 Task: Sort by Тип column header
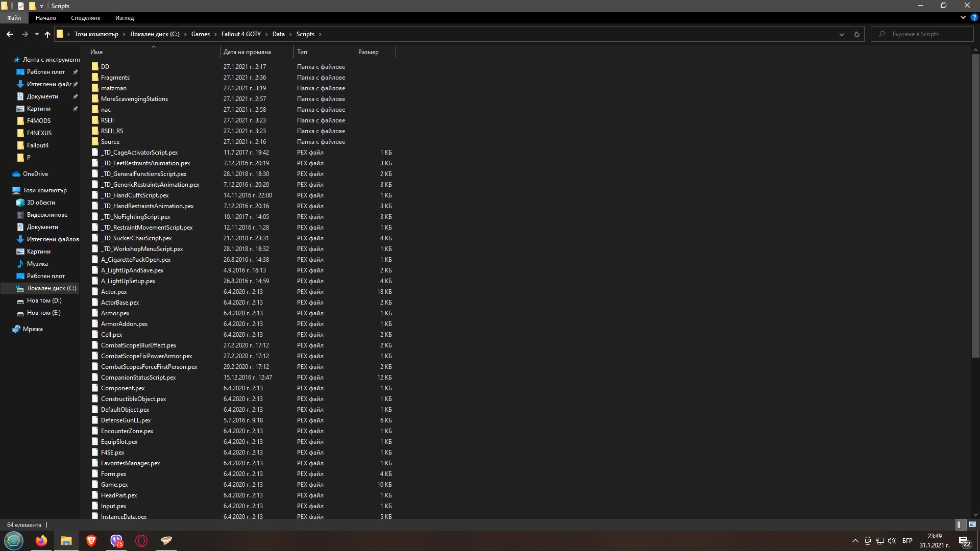(324, 52)
